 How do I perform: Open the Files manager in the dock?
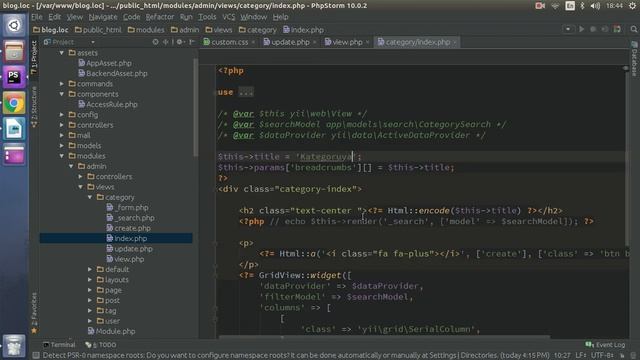[x=14, y=51]
